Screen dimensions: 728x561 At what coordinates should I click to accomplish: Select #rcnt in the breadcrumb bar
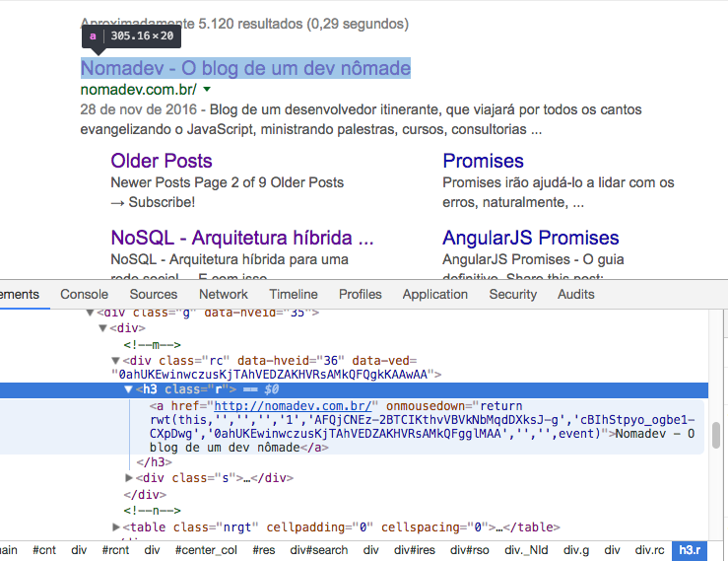pos(115,550)
